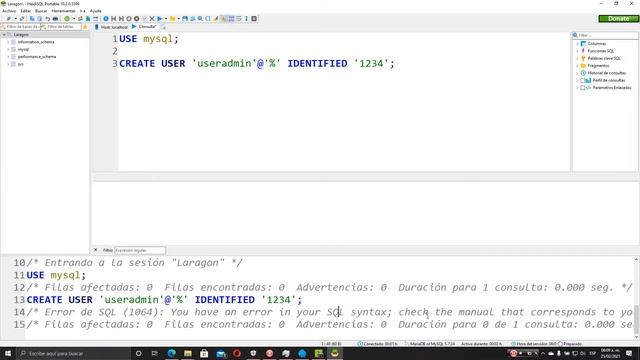Click the undo toolbar icon
This screenshot has height=360, width=640.
click(x=47, y=19)
